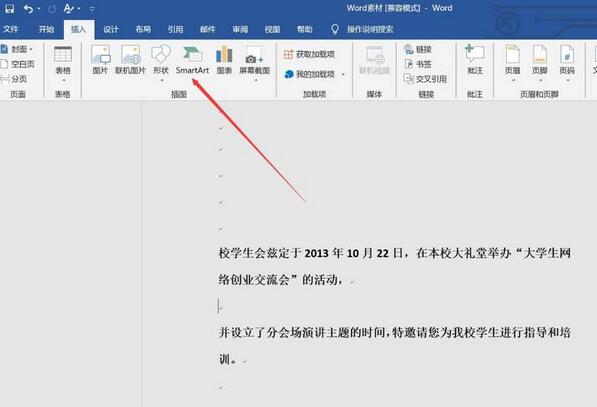
Task: Click the 帮助 tab
Action: coord(305,29)
